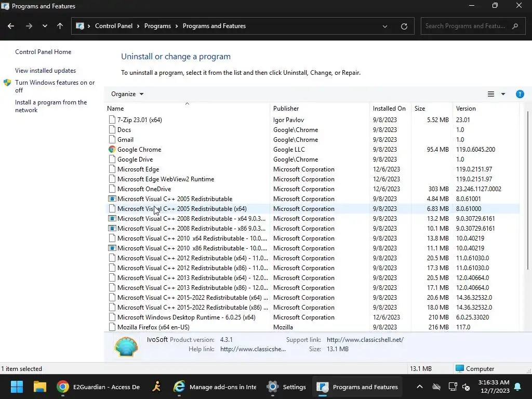Open the notifications bell icon
Viewport: 532px width, 399px height.
[518, 387]
